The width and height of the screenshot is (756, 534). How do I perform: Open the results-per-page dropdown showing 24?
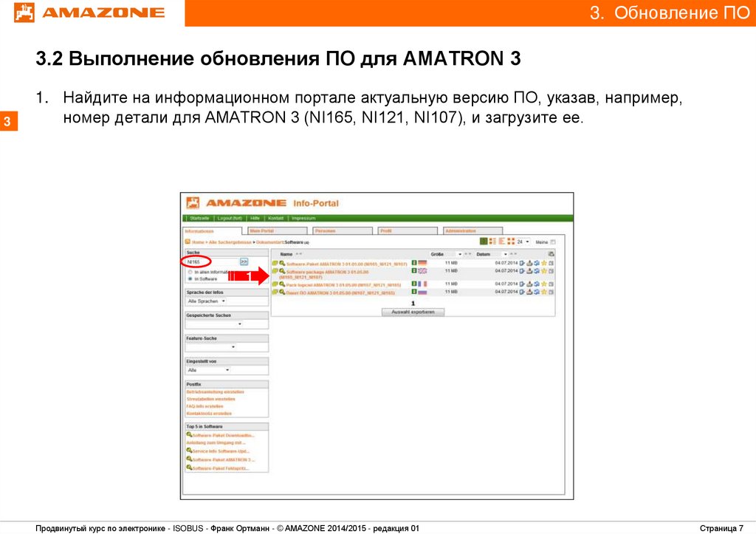point(523,242)
